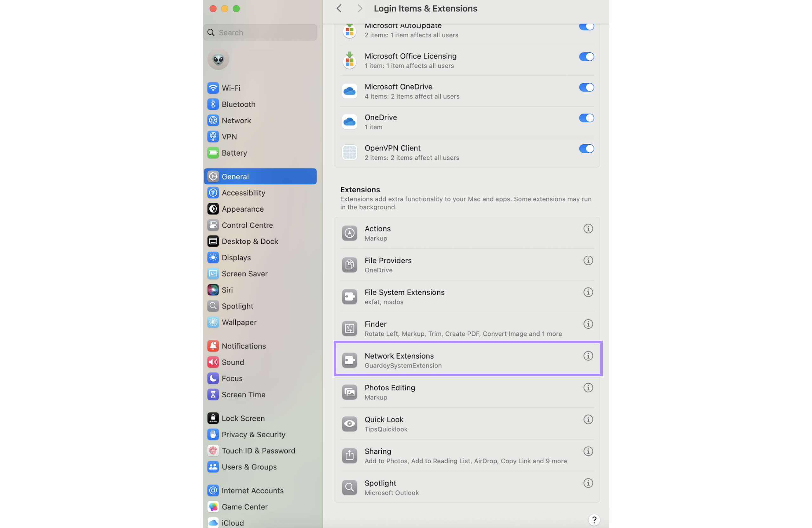Open Notifications settings

pyautogui.click(x=260, y=346)
